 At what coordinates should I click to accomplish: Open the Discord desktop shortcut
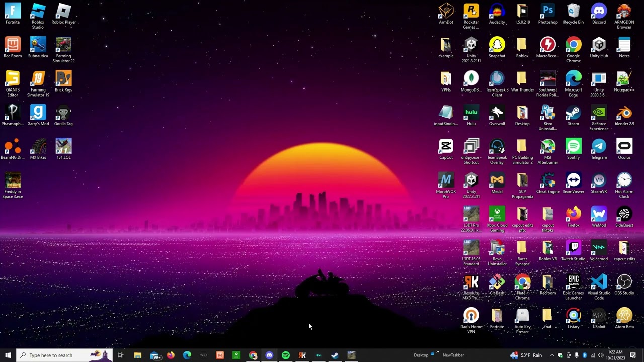click(599, 14)
